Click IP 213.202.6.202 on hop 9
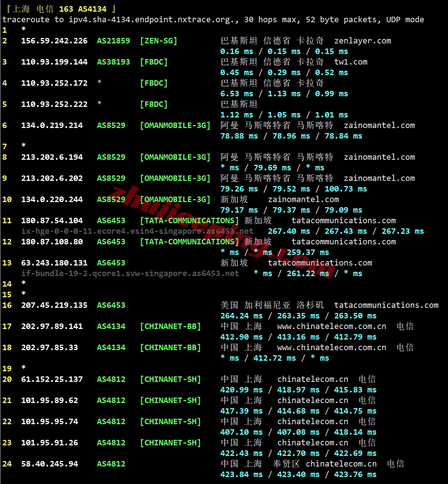The width and height of the screenshot is (448, 484). pyautogui.click(x=52, y=178)
